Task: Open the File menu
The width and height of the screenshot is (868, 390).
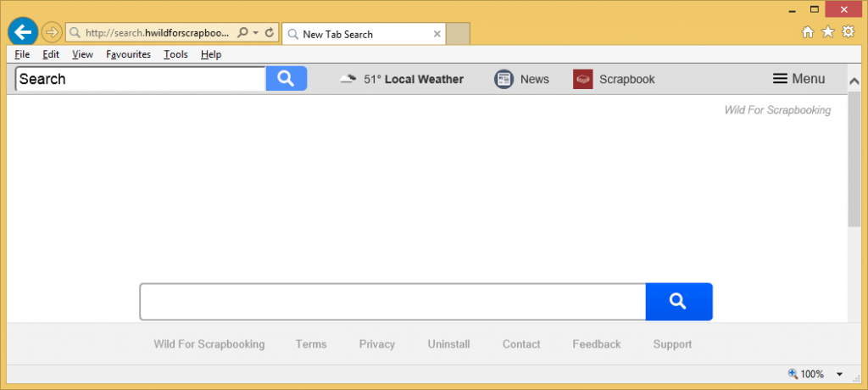Action: coord(22,54)
